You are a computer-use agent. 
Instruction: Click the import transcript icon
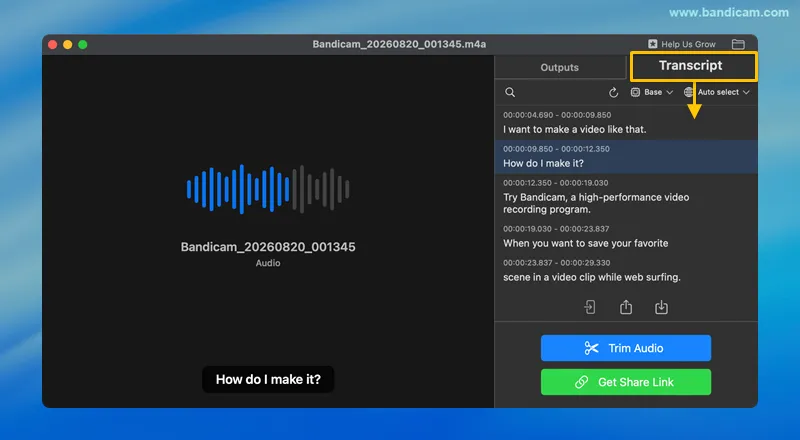(x=590, y=307)
